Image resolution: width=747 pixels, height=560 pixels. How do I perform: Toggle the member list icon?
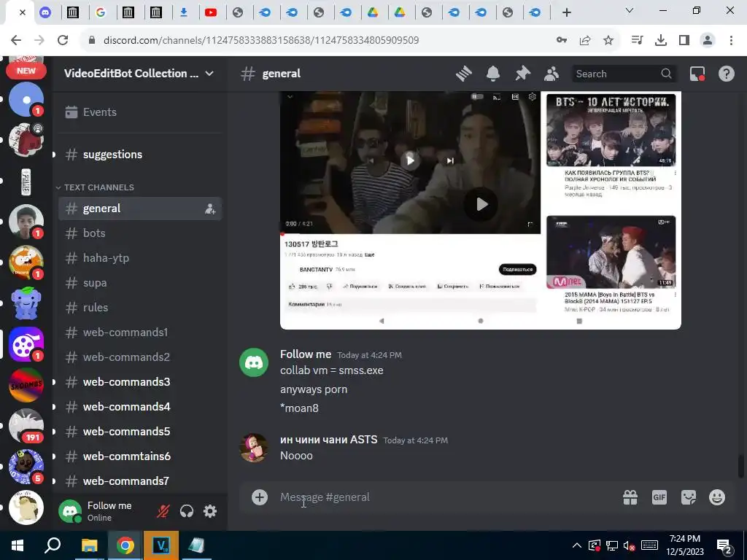(x=551, y=74)
